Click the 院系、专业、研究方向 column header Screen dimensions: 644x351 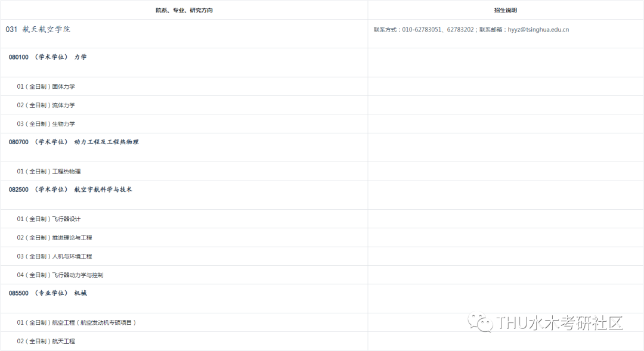(x=184, y=10)
